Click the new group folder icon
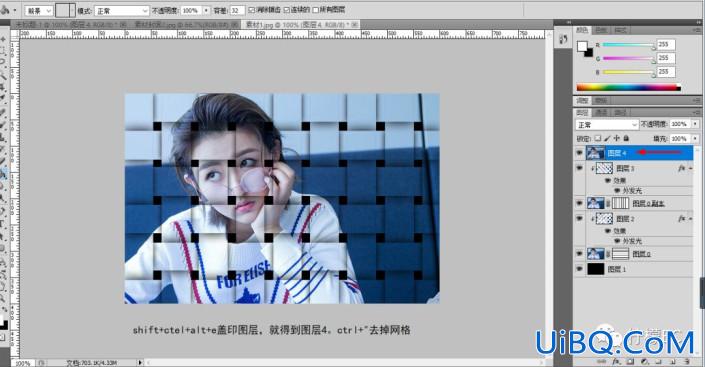This screenshot has width=705, height=367. pos(658,361)
